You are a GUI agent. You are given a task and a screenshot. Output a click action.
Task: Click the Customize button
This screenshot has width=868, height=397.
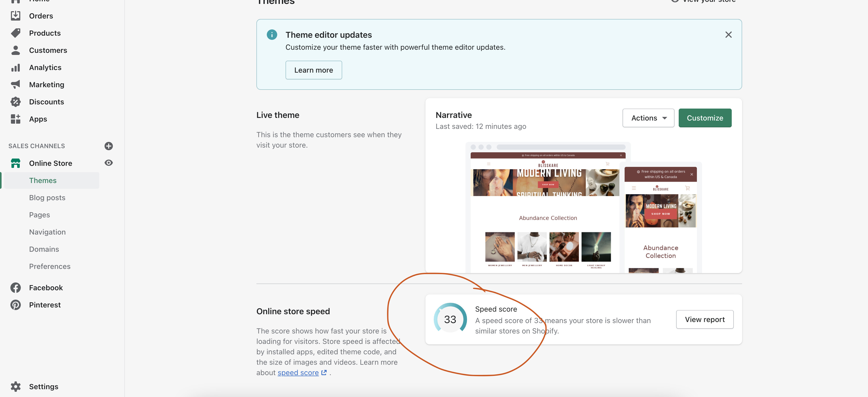pos(705,118)
